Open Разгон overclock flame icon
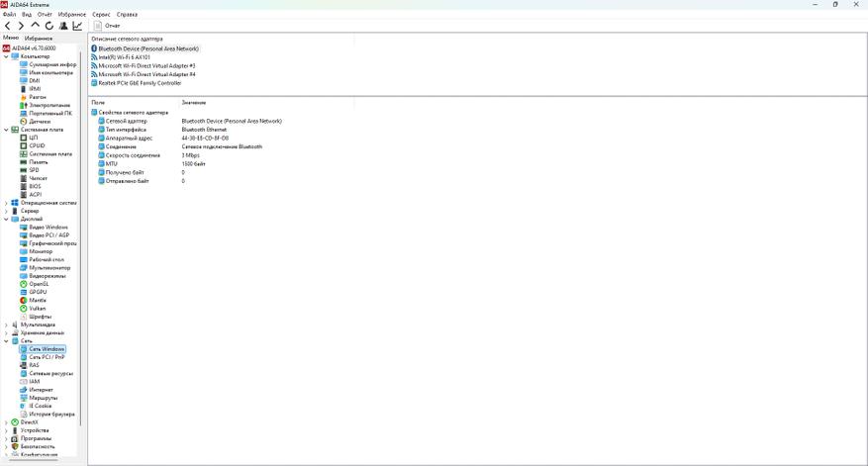Screen dimensions: 868x466 [x=23, y=97]
